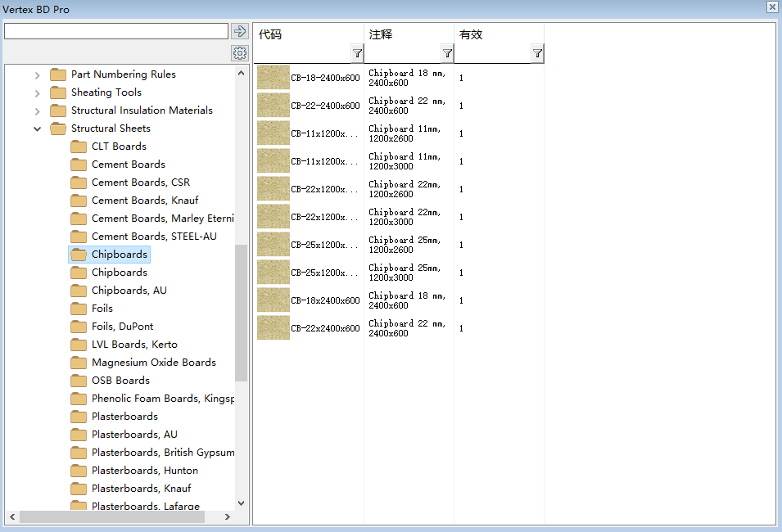
Task: Click the 注释 column header
Action: coord(381,34)
